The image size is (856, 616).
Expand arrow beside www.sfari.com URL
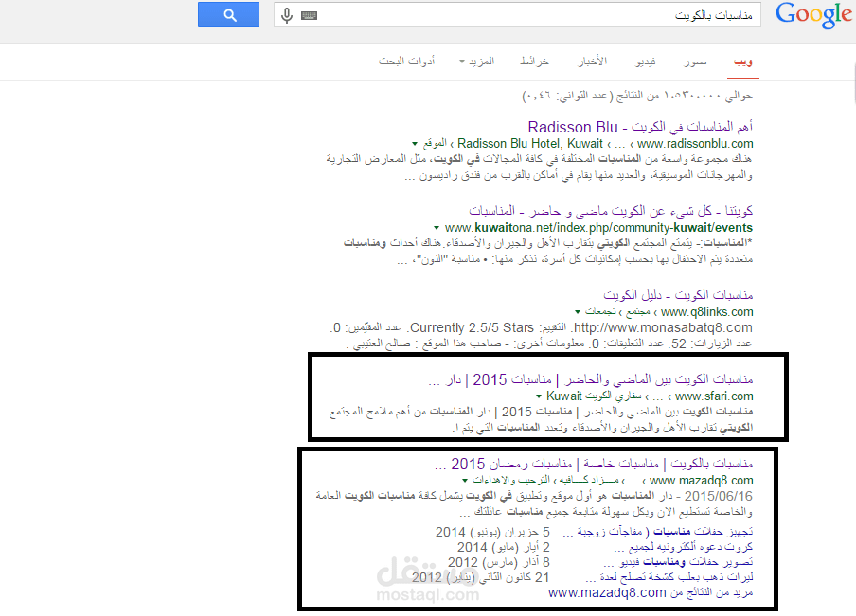(x=538, y=396)
